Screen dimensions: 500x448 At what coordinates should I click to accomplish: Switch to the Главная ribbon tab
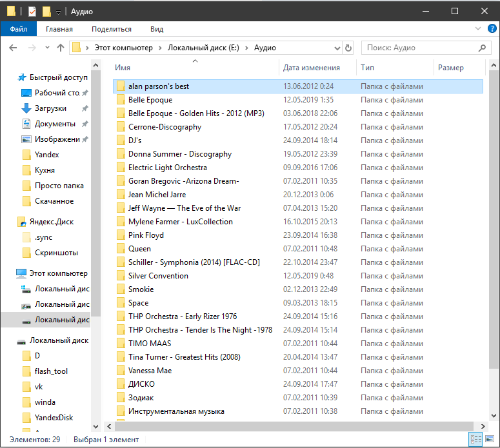[59, 29]
